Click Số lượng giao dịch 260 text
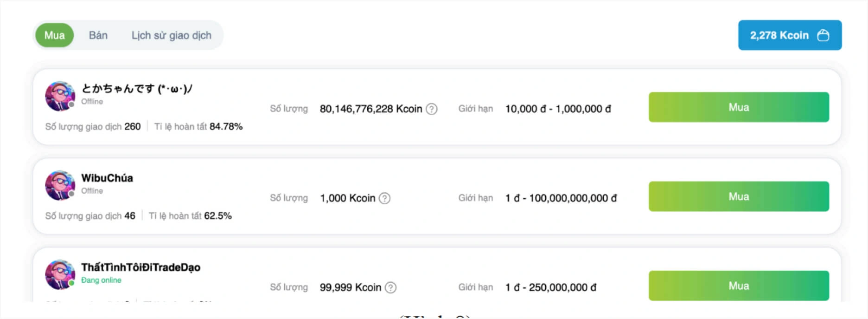Image resolution: width=868 pixels, height=319 pixels. (x=93, y=126)
